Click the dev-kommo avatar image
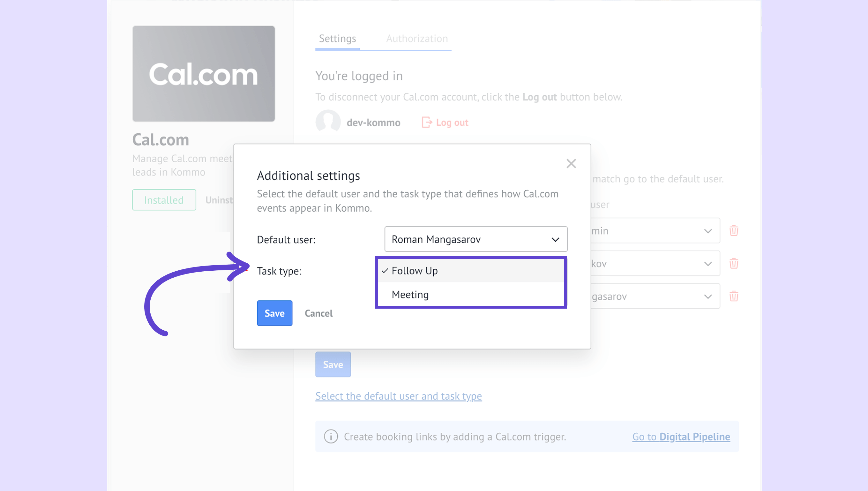Viewport: 868px width, 491px height. click(x=328, y=121)
